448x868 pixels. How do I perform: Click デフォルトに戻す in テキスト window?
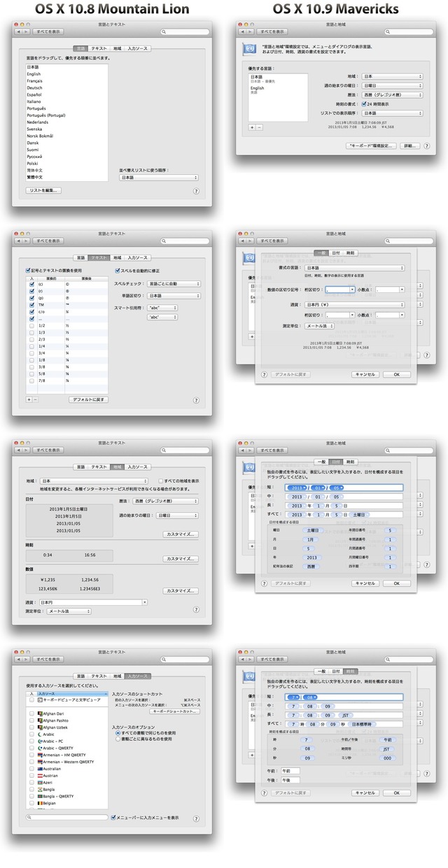coord(88,399)
